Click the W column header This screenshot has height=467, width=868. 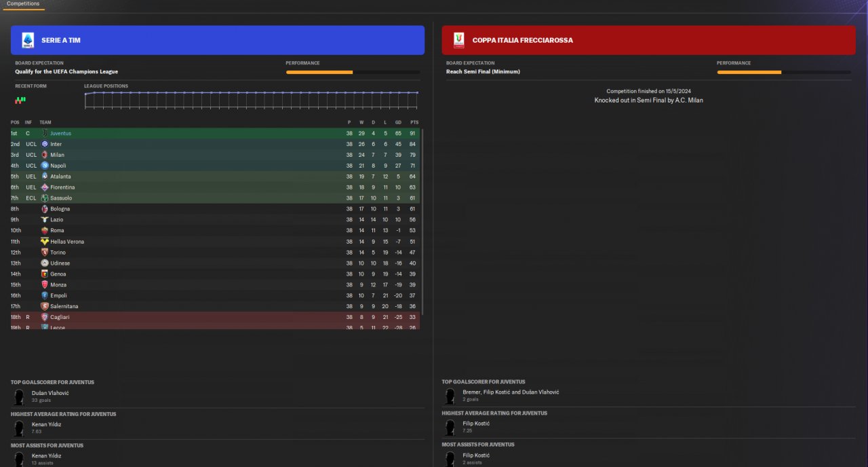tap(361, 122)
